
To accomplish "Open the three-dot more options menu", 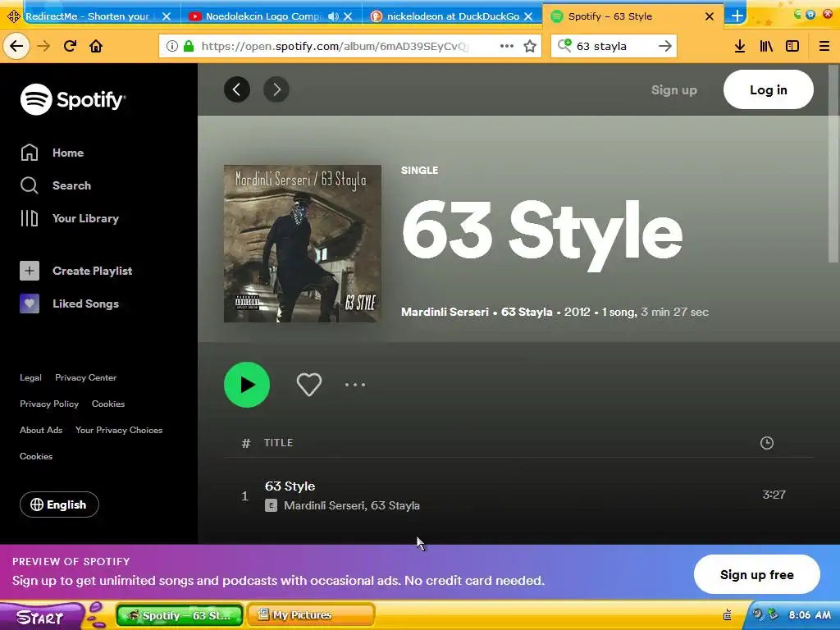I will [354, 385].
